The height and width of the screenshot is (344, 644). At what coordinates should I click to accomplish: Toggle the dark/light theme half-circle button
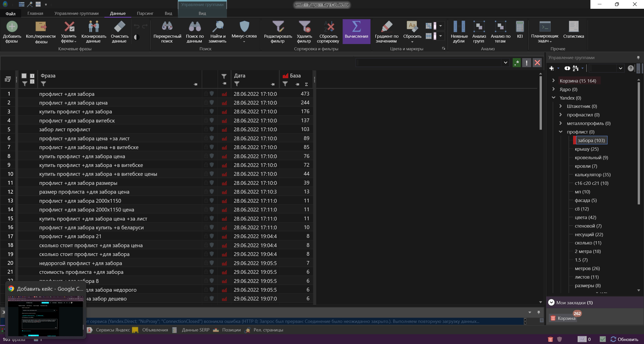137,37
